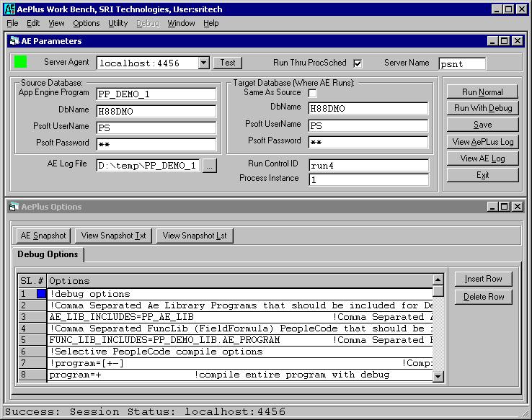Click the green server status indicator
Screen dimensions: 532x420
click(x=20, y=62)
